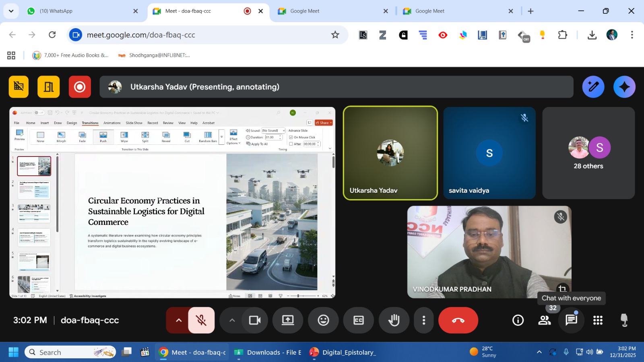This screenshot has height=362, width=644.
Task: Unmute the microphone
Action: tap(201, 320)
